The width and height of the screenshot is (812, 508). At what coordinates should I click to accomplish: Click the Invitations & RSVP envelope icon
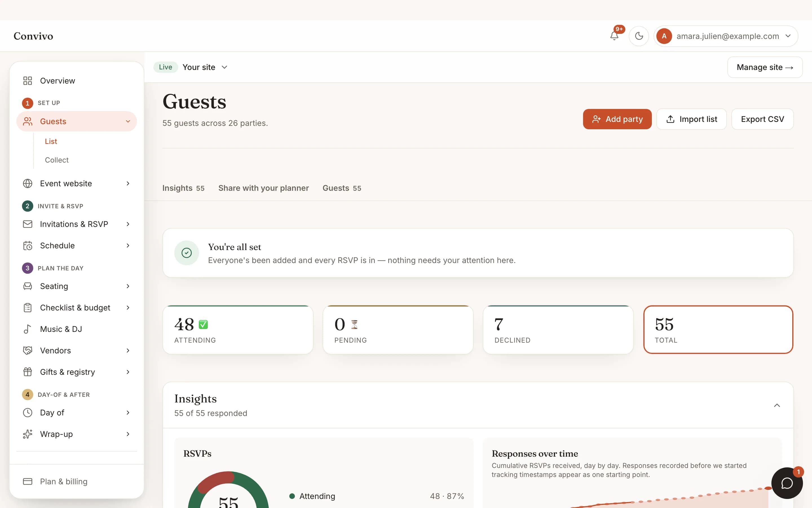coord(28,224)
